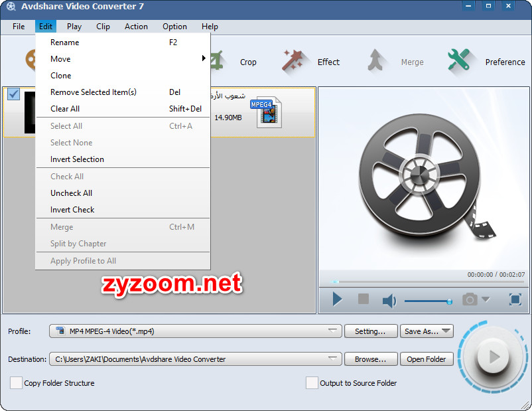Open Save As dropdown arrow
Viewport: 532px width, 411px height.
click(446, 331)
